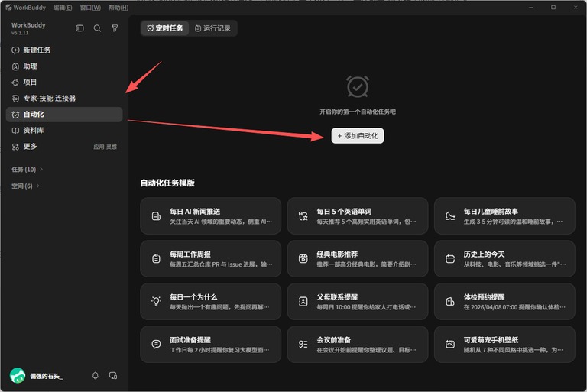The image size is (587, 392).
Task: Click the 父母联系提醒 template title
Action: pyautogui.click(x=337, y=297)
